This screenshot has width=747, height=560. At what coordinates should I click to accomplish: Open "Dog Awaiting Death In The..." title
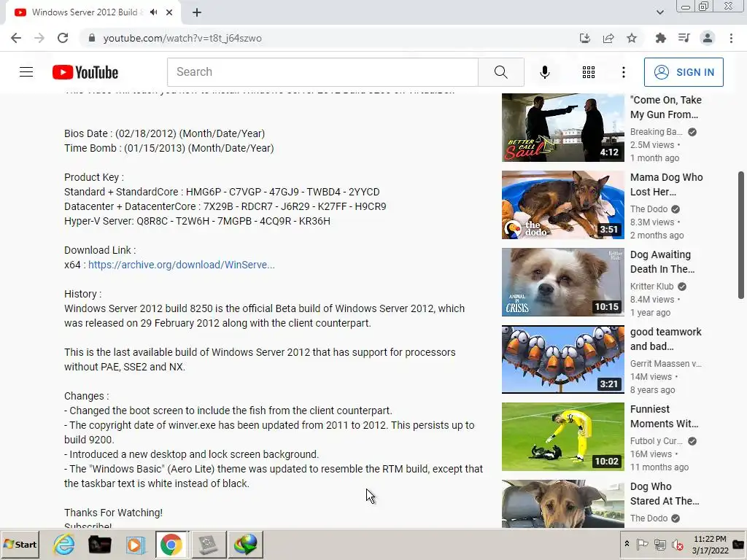pos(662,262)
